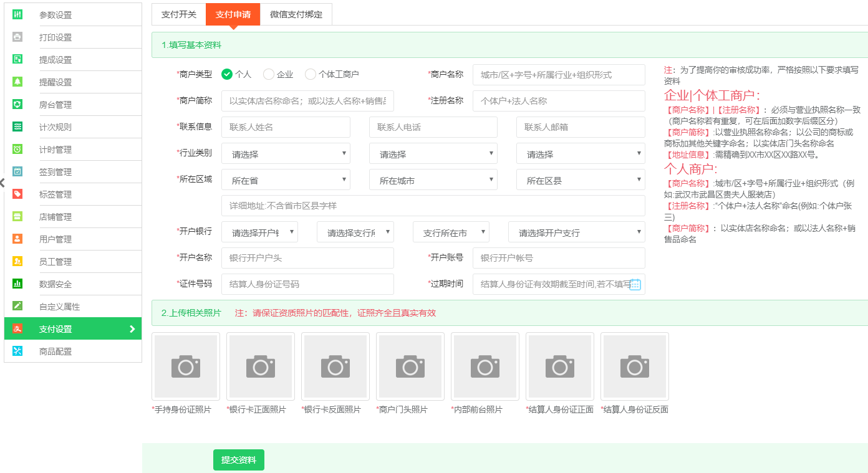The height and width of the screenshot is (473, 868).
Task: Click the 参数设置 sidebar icon
Action: tap(17, 14)
